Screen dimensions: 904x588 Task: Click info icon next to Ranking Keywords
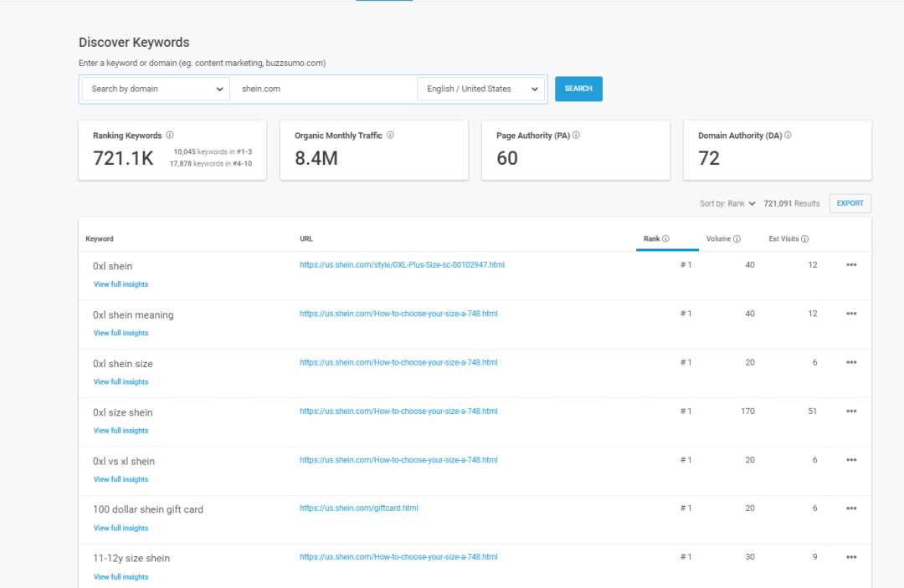[x=169, y=135]
